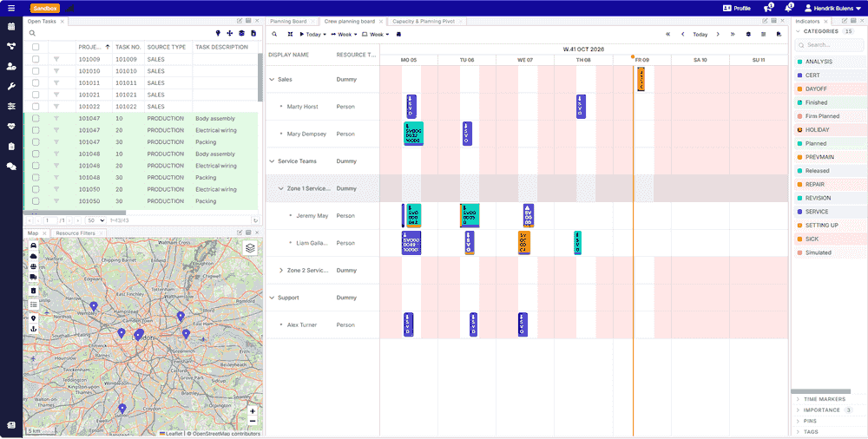Collapse the Zone 1 Service group
The image size is (868, 439).
pos(280,189)
